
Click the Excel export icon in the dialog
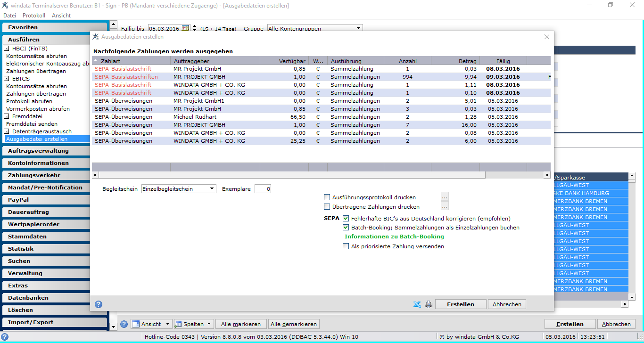(417, 304)
